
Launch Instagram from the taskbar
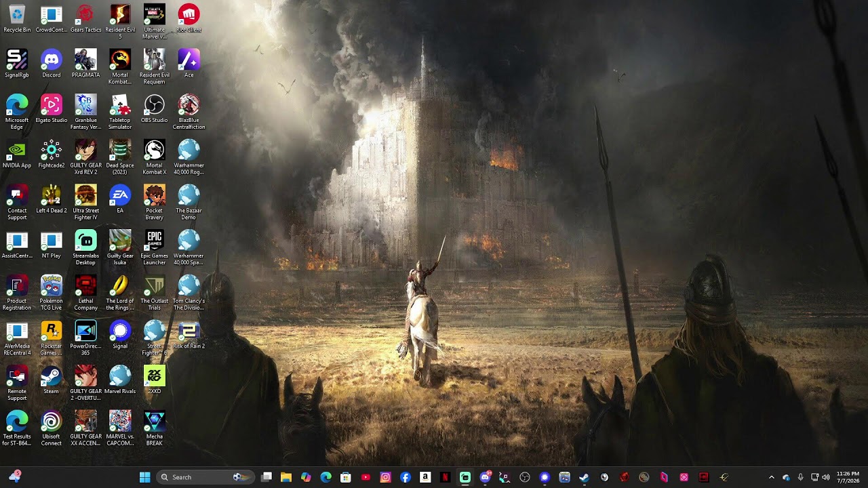click(x=386, y=477)
